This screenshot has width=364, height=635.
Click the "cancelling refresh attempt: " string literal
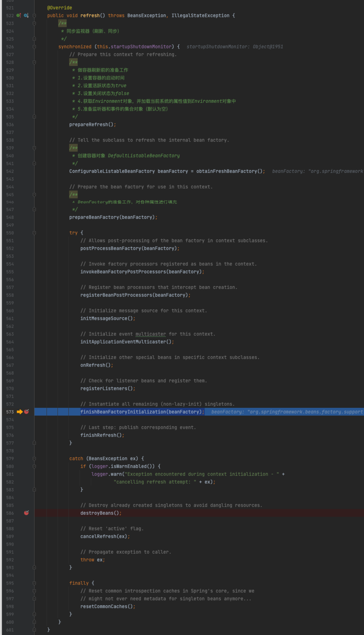(155, 482)
